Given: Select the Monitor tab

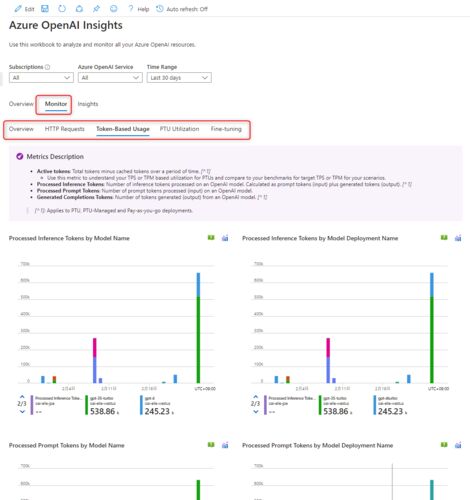Looking at the screenshot, I should tap(56, 104).
